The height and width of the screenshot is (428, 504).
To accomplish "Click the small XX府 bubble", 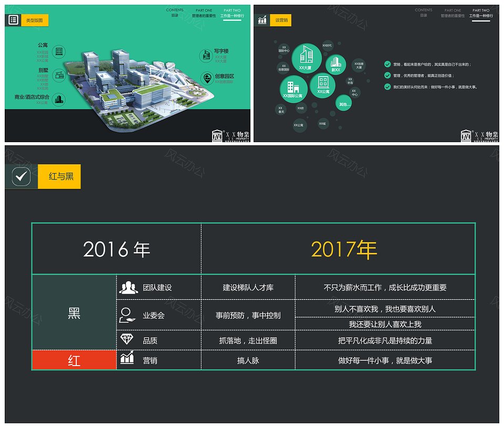I will click(x=300, y=108).
